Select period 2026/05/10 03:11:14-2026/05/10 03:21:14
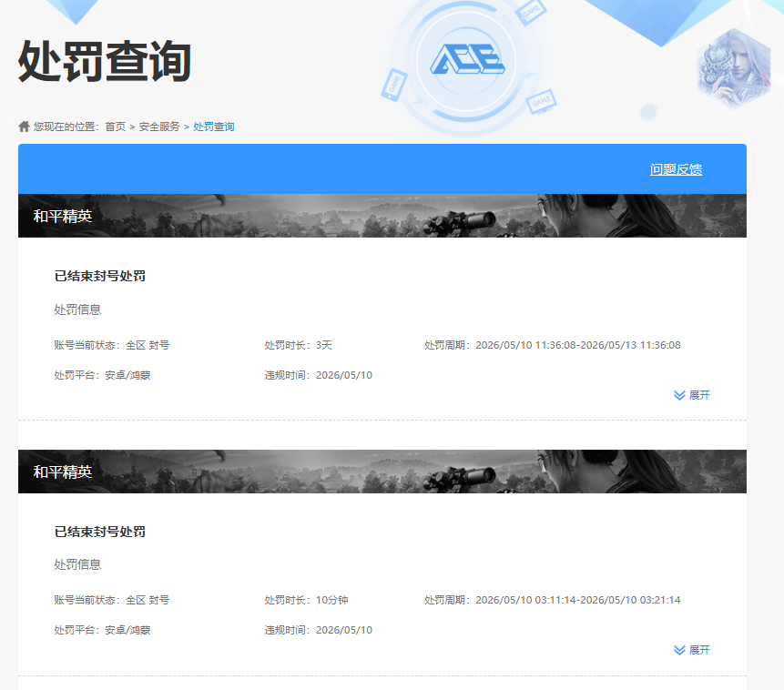784x690 pixels. point(578,600)
